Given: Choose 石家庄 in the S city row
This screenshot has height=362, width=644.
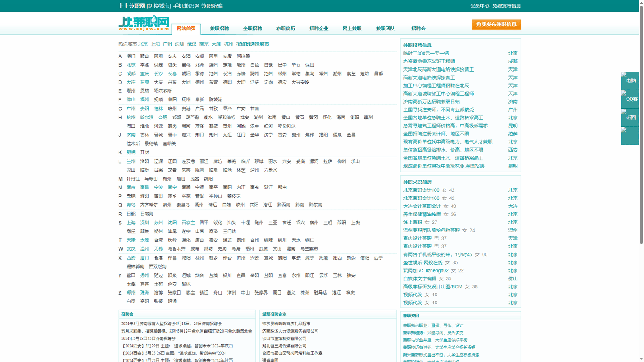Looking at the screenshot, I should [188, 223].
